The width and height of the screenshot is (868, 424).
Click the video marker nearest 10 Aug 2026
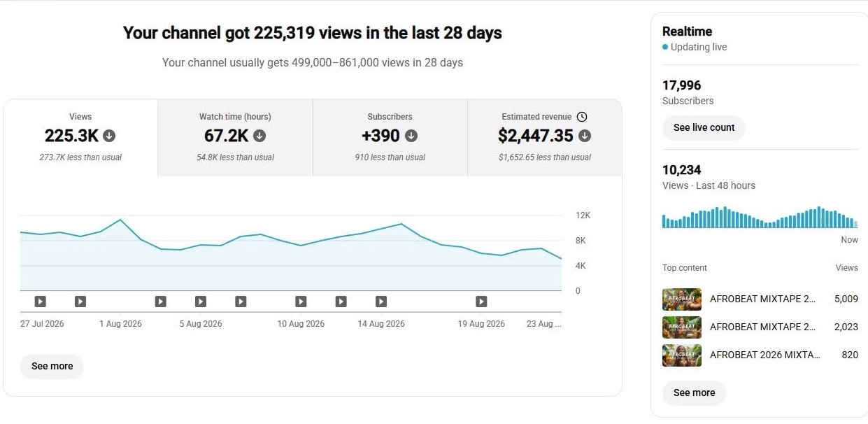(301, 302)
